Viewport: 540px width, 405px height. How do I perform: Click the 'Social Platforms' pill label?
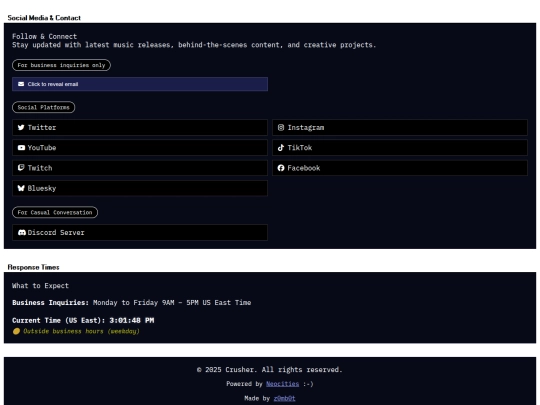(x=43, y=107)
